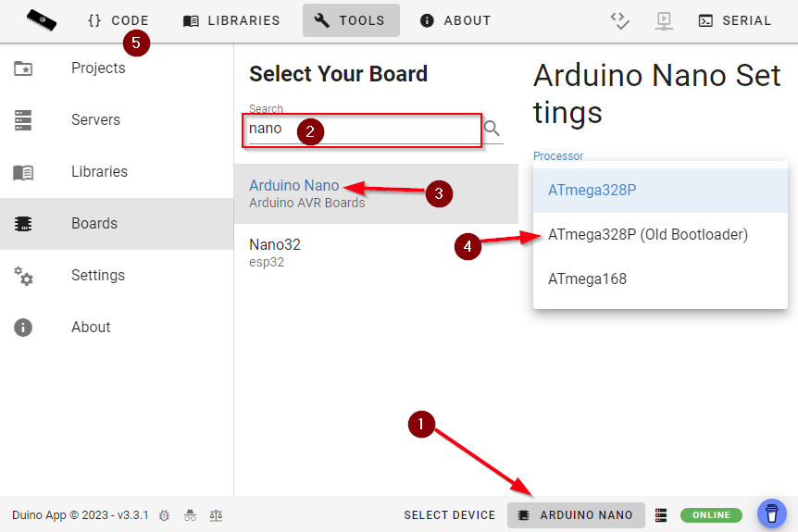798x532 pixels.
Task: Click the server icon beside ONLINE badge
Action: pos(661,515)
